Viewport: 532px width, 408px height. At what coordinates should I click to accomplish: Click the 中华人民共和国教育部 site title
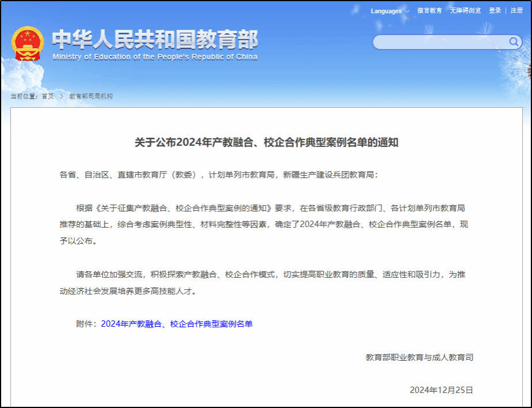(155, 39)
